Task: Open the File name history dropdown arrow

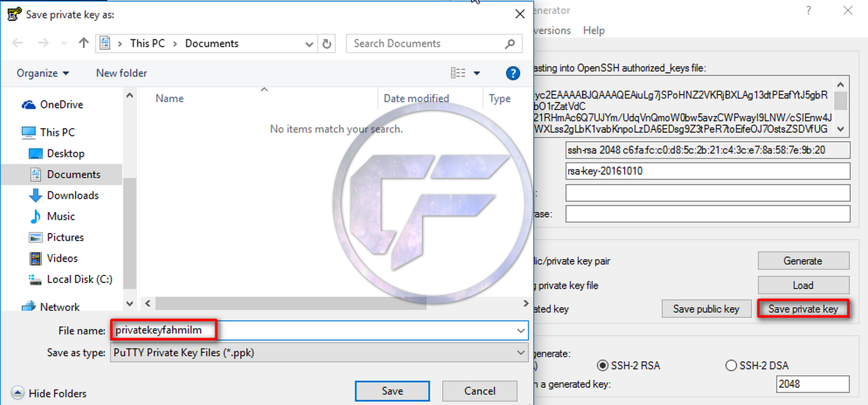Action: click(x=522, y=331)
